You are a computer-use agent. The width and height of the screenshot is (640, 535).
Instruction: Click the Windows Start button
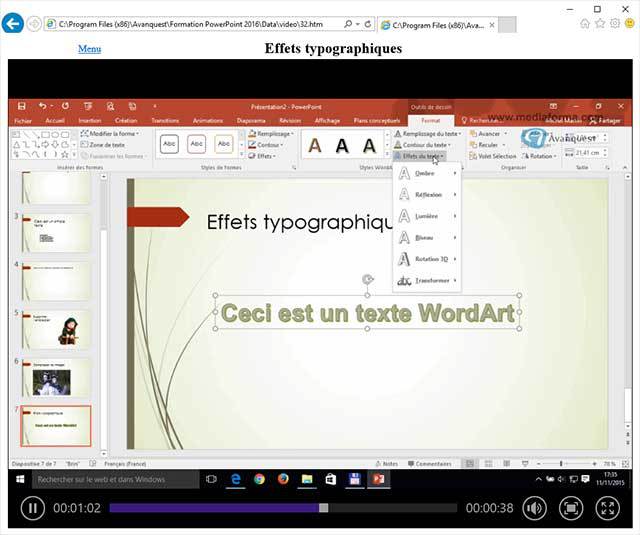tap(21, 480)
